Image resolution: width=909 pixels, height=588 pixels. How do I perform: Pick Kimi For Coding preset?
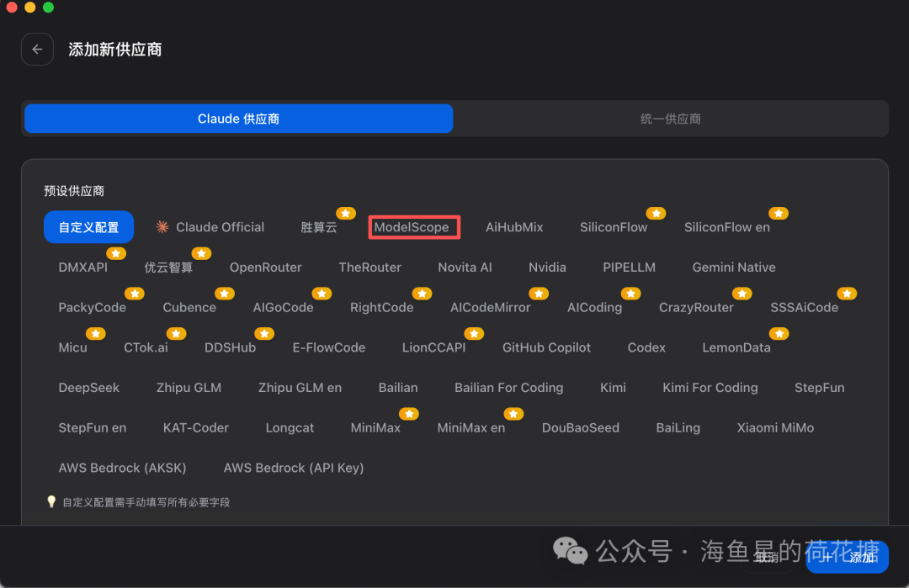(x=710, y=388)
